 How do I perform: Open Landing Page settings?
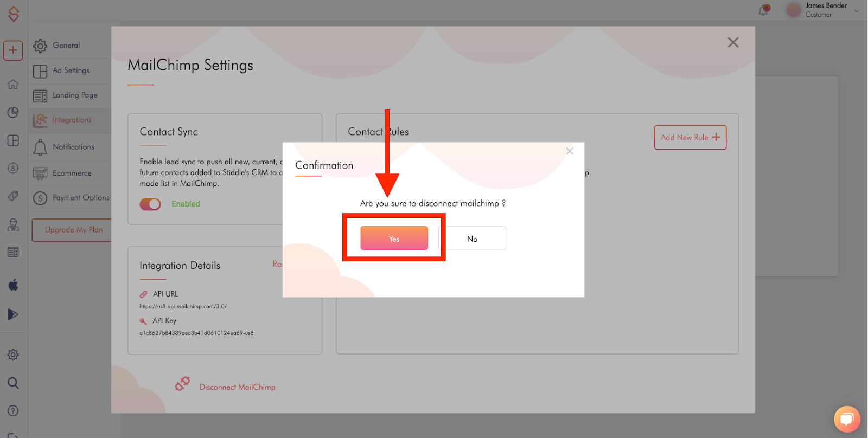pyautogui.click(x=75, y=95)
